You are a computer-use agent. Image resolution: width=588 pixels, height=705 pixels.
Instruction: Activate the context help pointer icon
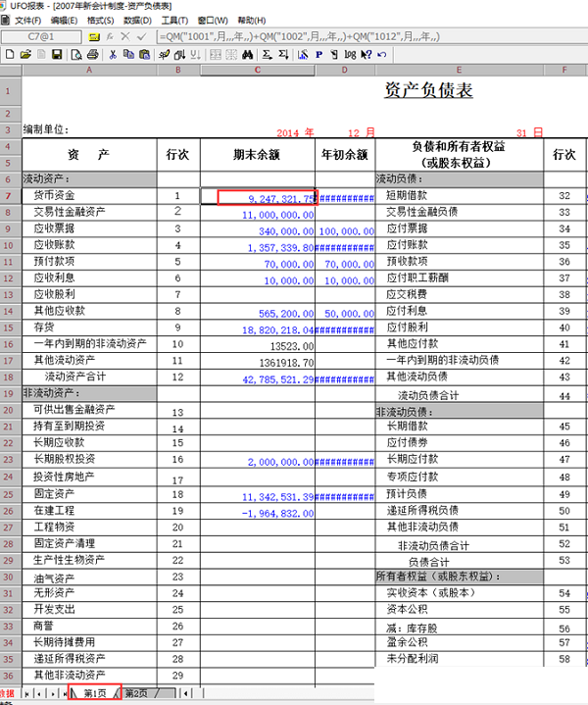coord(367,54)
